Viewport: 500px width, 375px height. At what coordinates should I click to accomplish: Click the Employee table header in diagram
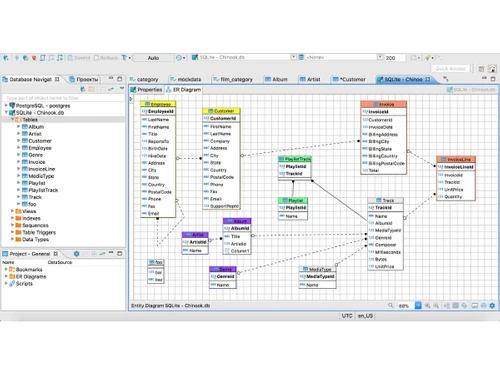(158, 104)
